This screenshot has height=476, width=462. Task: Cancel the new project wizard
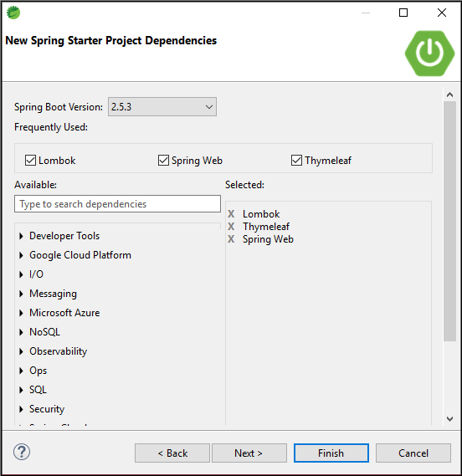(x=413, y=453)
